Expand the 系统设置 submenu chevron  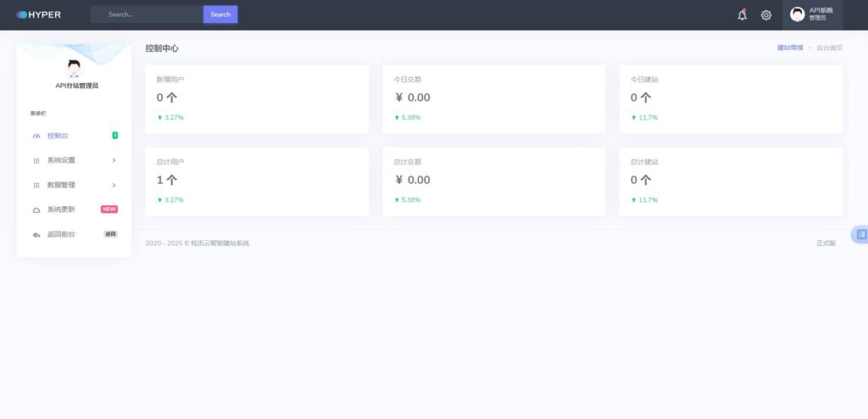click(114, 160)
